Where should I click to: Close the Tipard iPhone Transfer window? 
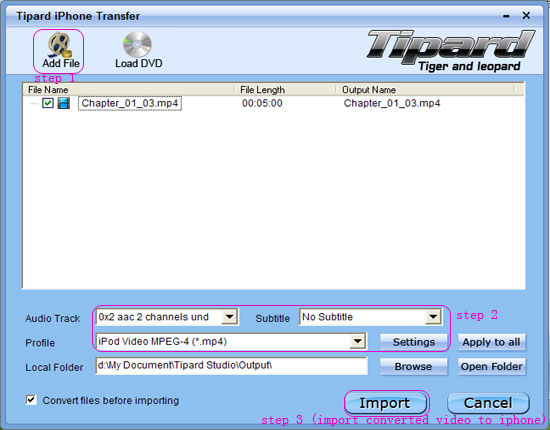pos(526,15)
